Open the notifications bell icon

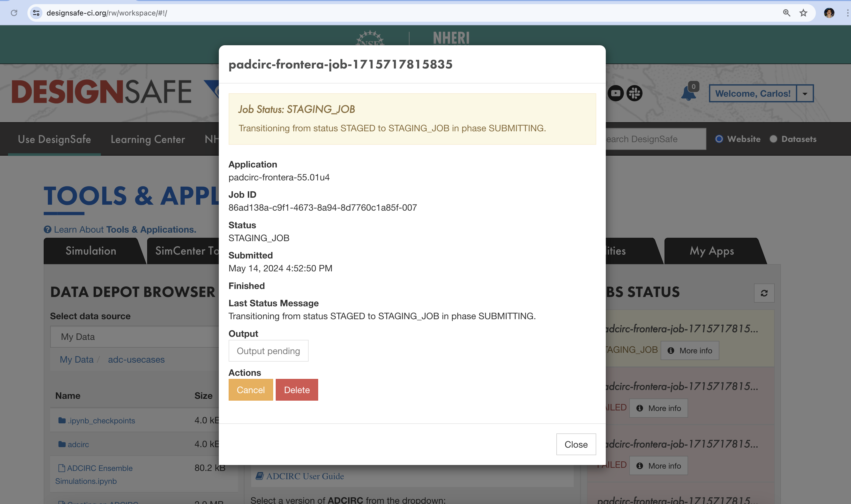click(689, 93)
